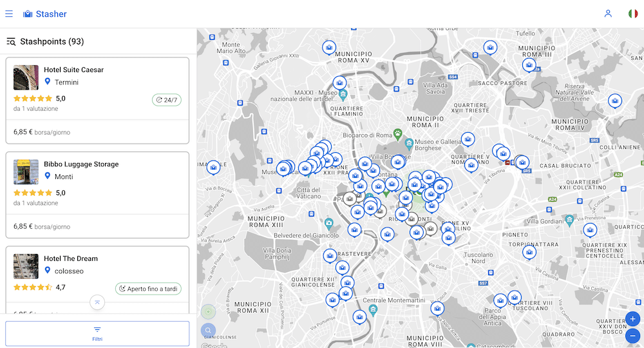Select the stashpoint marker near Riserva Valle dell'Aniene

click(615, 101)
